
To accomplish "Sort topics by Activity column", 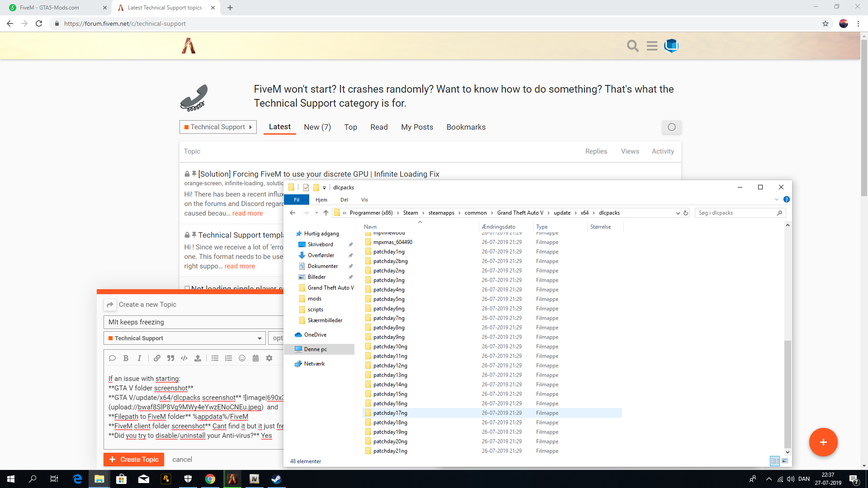I will coord(663,151).
